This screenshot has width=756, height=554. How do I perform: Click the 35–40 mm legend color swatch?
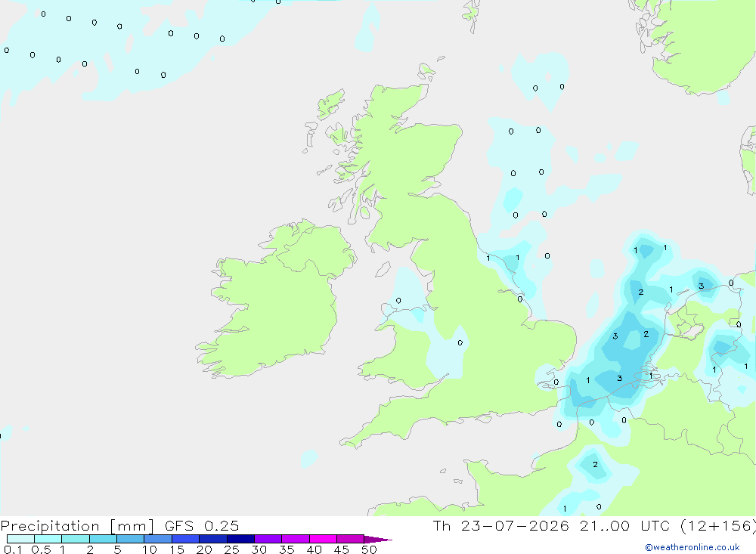[295, 539]
